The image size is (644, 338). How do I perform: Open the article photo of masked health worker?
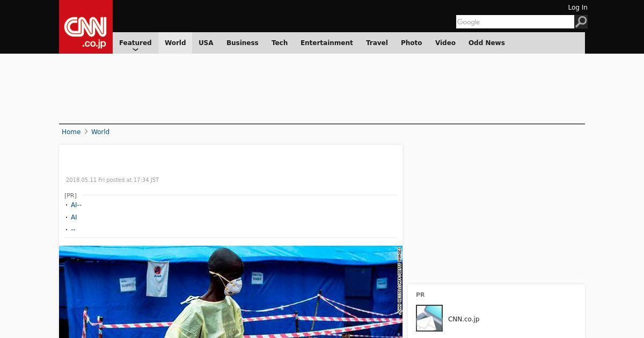pyautogui.click(x=231, y=292)
